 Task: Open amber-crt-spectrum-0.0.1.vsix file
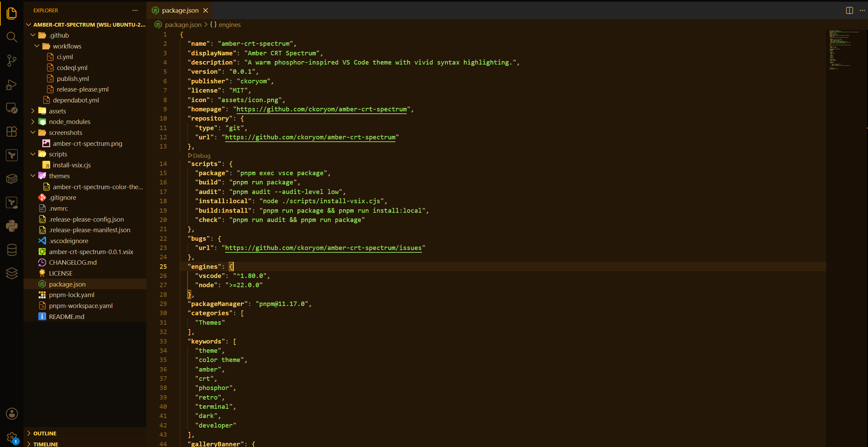coord(85,252)
